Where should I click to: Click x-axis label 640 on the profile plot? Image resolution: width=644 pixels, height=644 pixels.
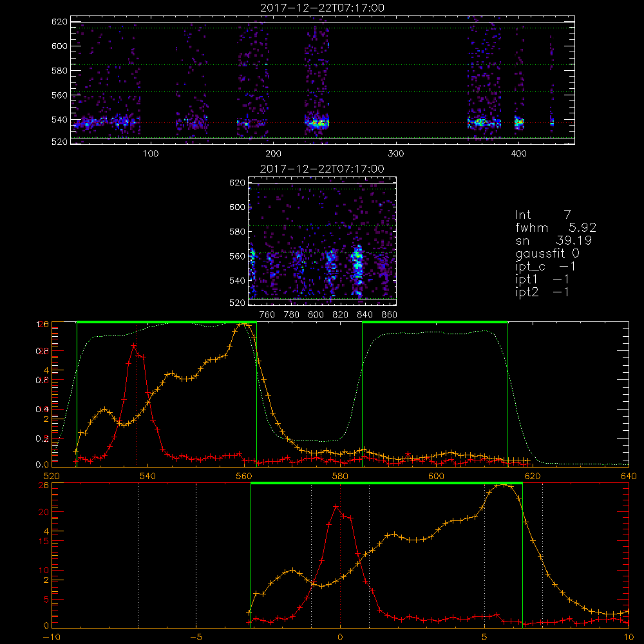[629, 477]
